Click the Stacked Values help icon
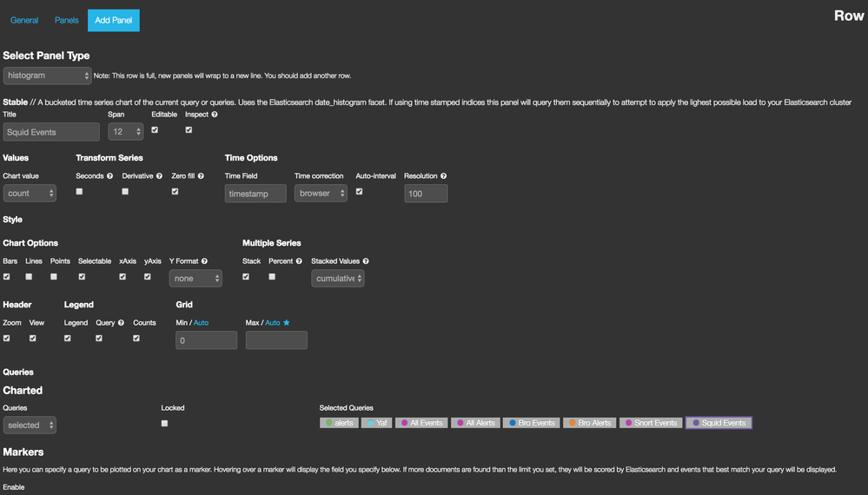Viewport: 868px width, 495px height. coord(366,261)
